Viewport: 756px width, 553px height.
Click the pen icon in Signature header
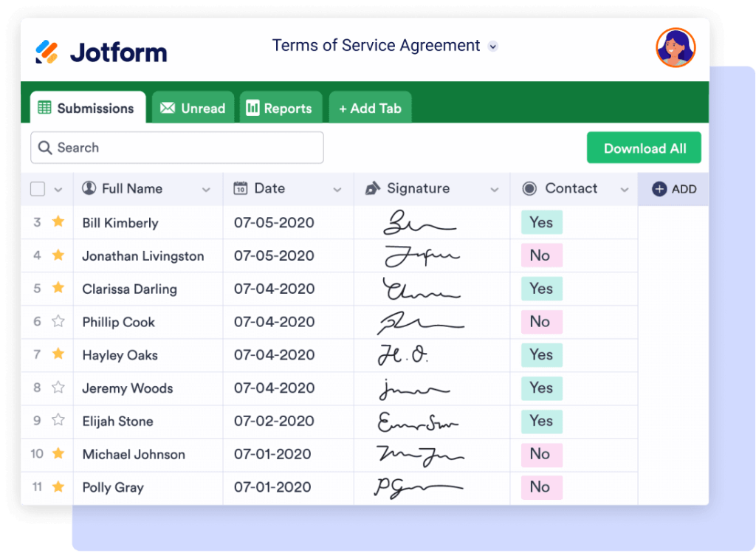click(x=372, y=188)
